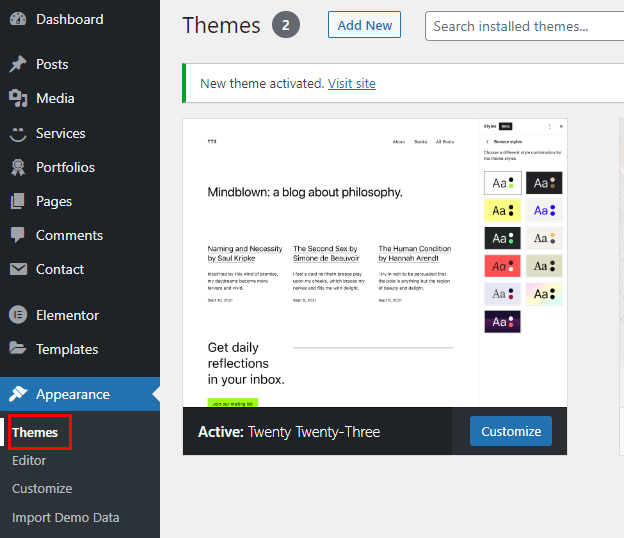The height and width of the screenshot is (538, 624).
Task: Click the Templates folder icon
Action: click(x=18, y=348)
